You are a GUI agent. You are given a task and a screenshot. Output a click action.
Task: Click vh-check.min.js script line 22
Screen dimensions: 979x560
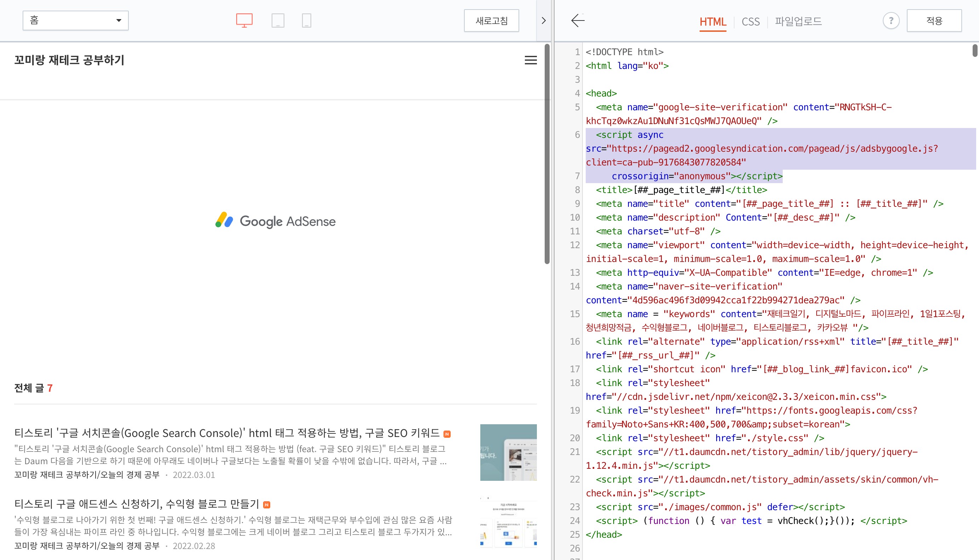(763, 486)
